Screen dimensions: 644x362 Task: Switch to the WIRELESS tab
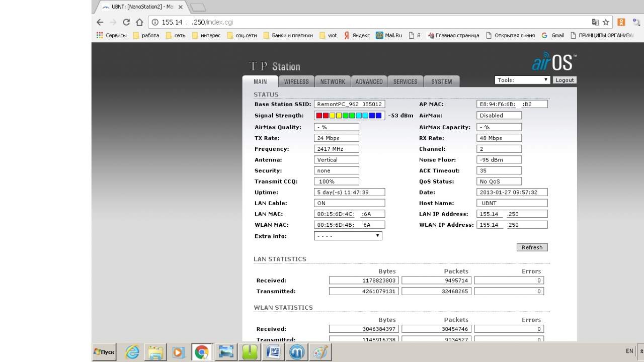coord(296,81)
